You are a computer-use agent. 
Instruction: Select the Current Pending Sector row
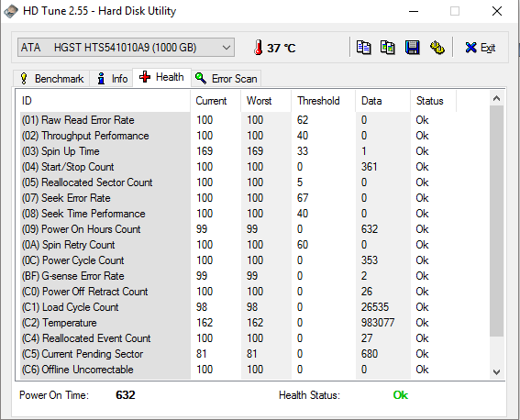255,354
